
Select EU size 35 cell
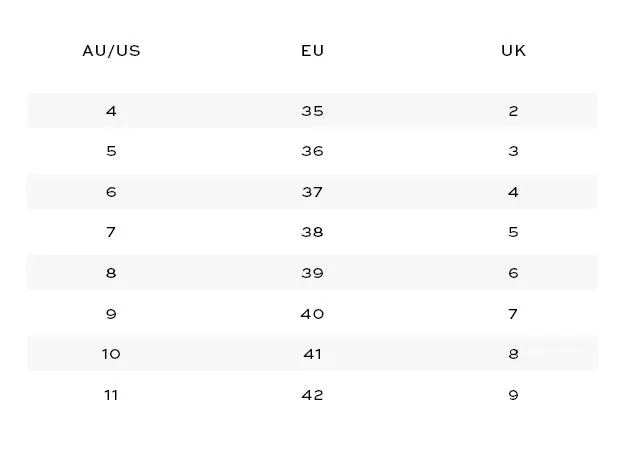pyautogui.click(x=312, y=111)
